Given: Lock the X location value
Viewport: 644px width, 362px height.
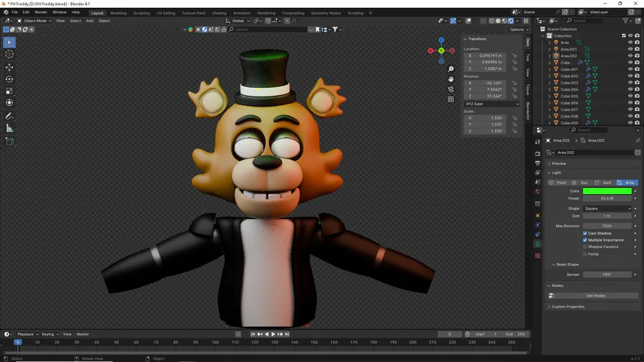Looking at the screenshot, I should (x=514, y=55).
